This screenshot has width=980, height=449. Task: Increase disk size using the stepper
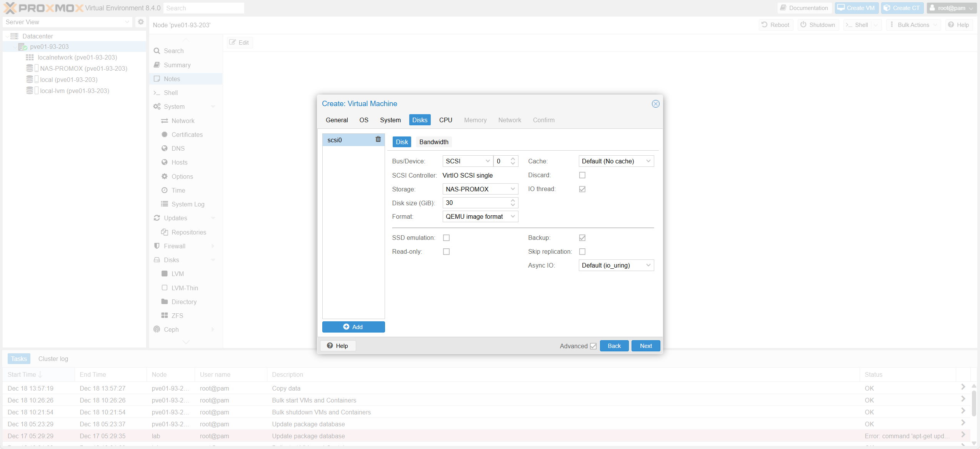[512, 200]
